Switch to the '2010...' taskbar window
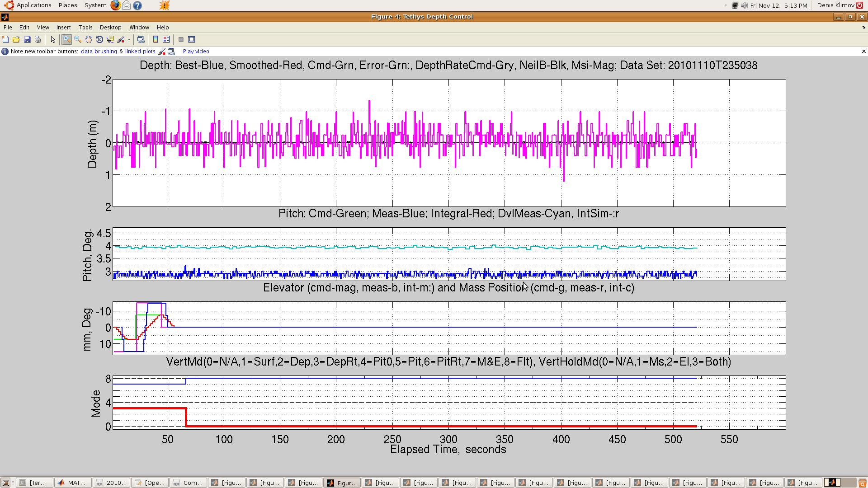The image size is (868, 488). [112, 483]
